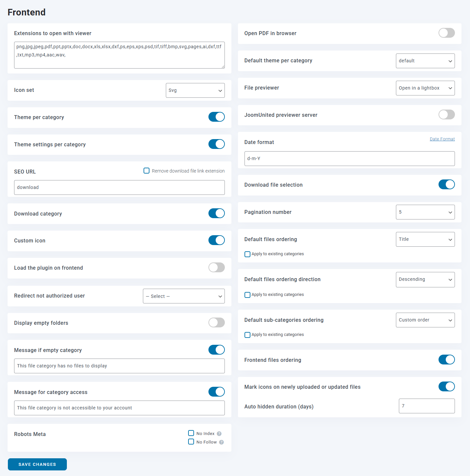Tick the "No Follow" checkbox
The width and height of the screenshot is (470, 476).
(x=191, y=442)
